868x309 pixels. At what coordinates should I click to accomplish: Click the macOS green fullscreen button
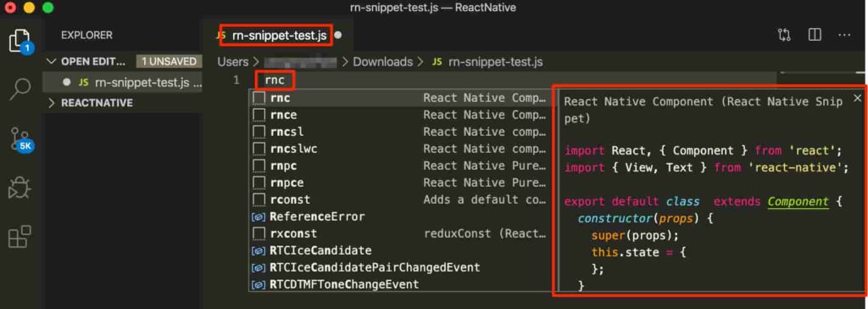(x=47, y=8)
